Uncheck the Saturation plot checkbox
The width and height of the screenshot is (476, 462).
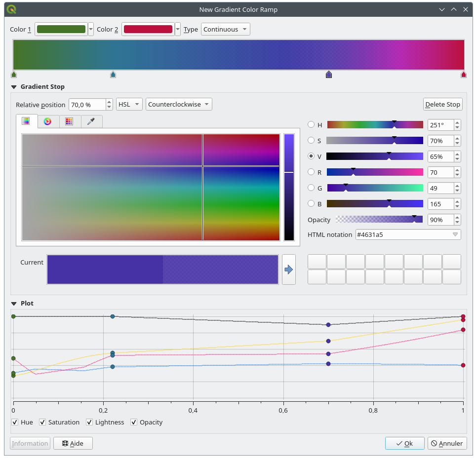tap(42, 422)
